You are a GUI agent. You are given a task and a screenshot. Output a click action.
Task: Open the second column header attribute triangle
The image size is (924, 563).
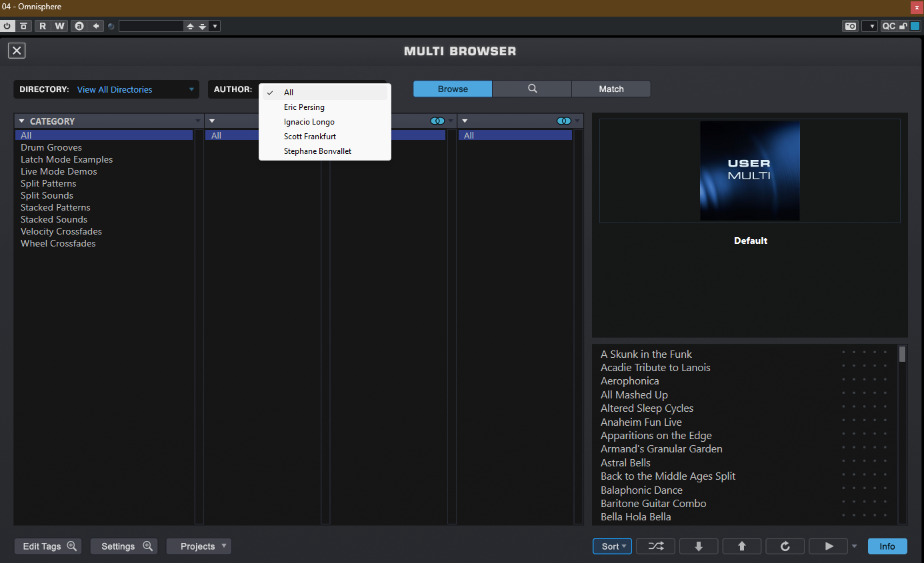tap(212, 121)
